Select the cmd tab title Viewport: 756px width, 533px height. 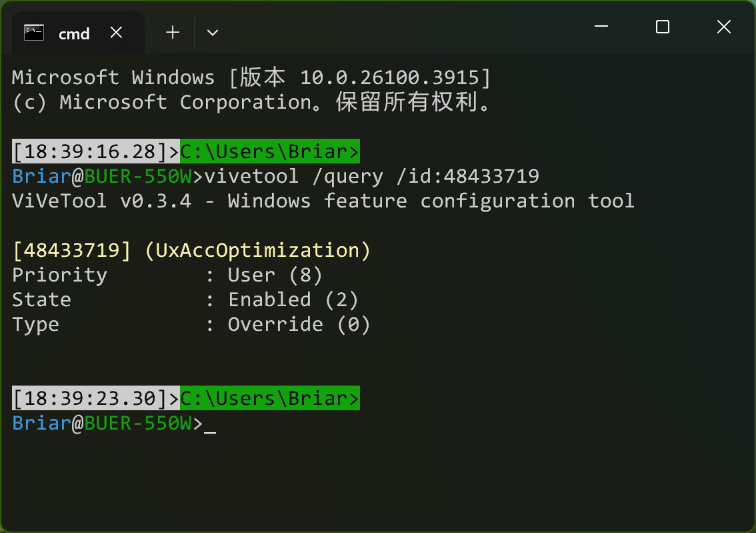[x=74, y=34]
